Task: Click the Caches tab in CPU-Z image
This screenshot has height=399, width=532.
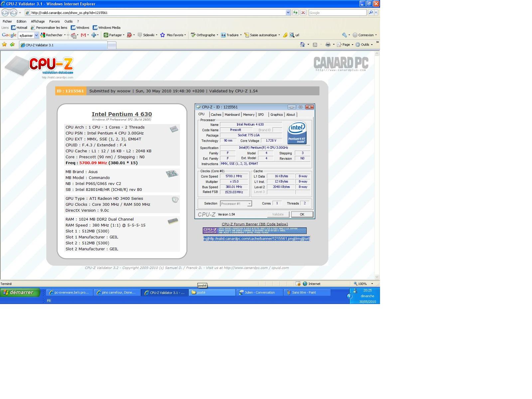Action: pos(216,114)
